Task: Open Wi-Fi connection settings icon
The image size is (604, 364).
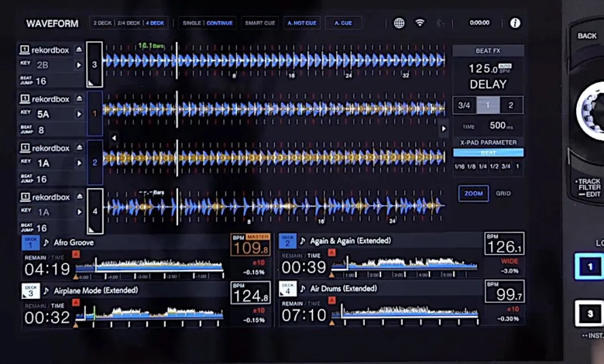Action: [x=420, y=22]
